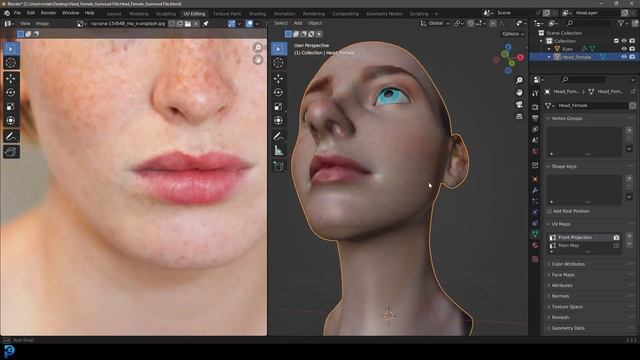The image size is (640, 360).
Task: Click the Zoom icon in 3D viewport
Action: tap(519, 80)
